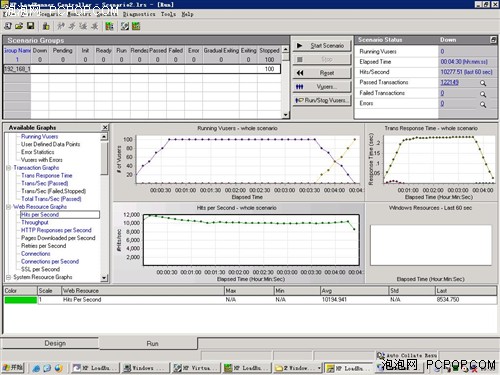Screen dimensions: 500x375
Task: Click the Scenario Status header corner icon
Action: (x=493, y=40)
